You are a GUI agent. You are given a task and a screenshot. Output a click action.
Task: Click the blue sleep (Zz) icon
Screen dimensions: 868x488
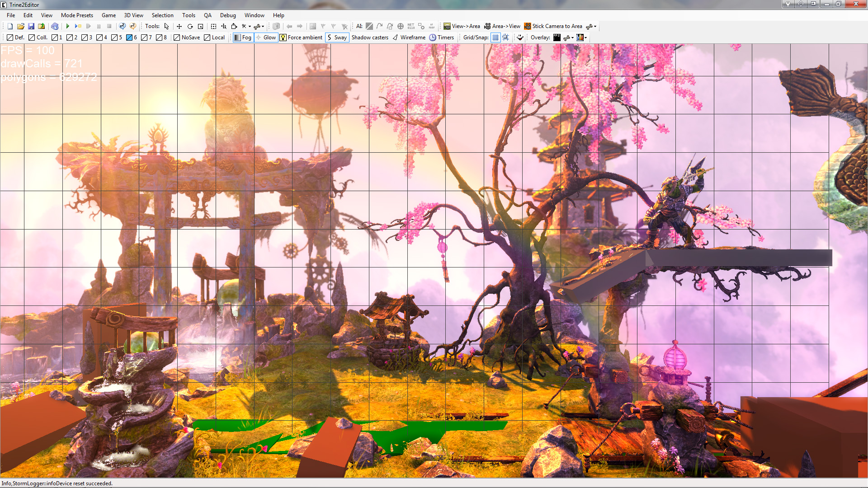pos(122,26)
